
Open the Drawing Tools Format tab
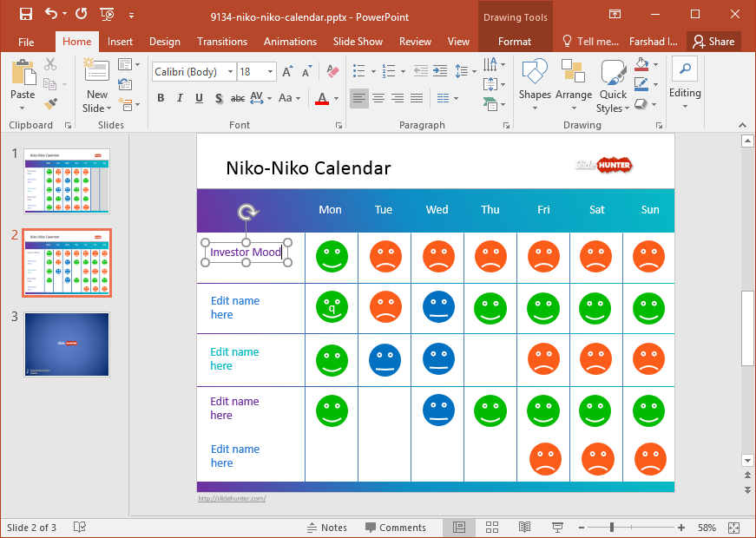(515, 41)
